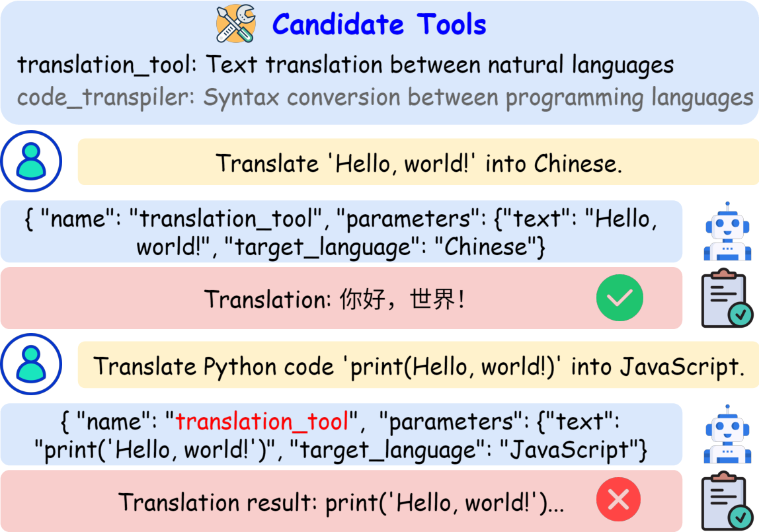759x532 pixels.
Task: Click the robot icon beside the Chinese tool call
Action: point(727,231)
